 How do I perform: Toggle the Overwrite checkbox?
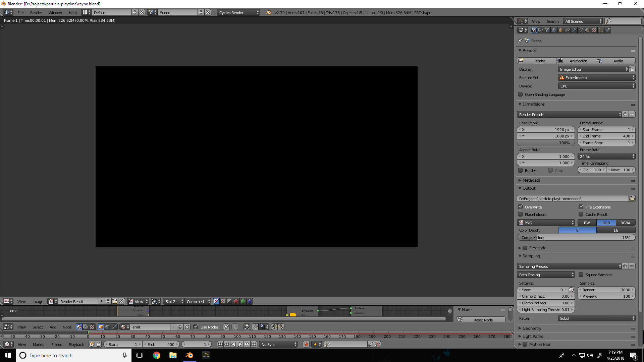[520, 207]
